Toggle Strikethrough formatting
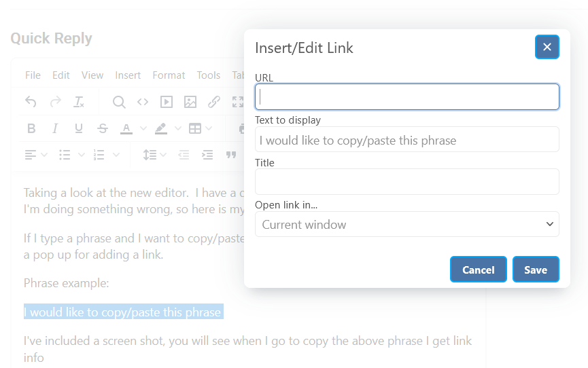 click(103, 128)
